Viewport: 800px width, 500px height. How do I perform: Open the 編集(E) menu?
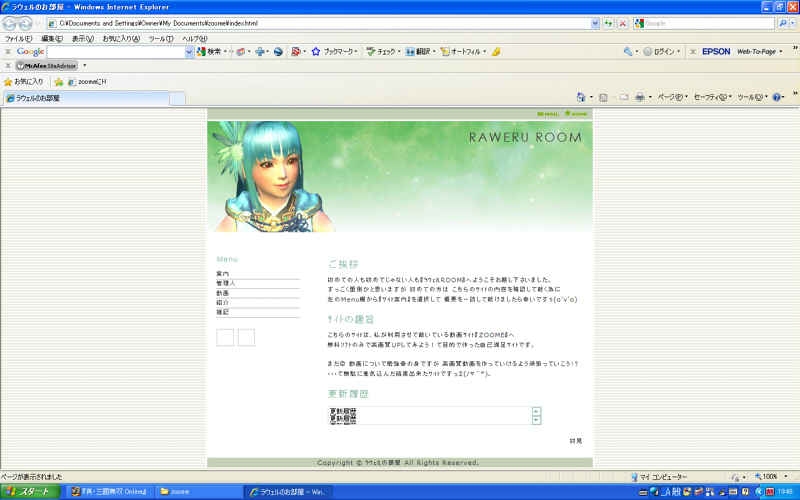click(x=52, y=38)
